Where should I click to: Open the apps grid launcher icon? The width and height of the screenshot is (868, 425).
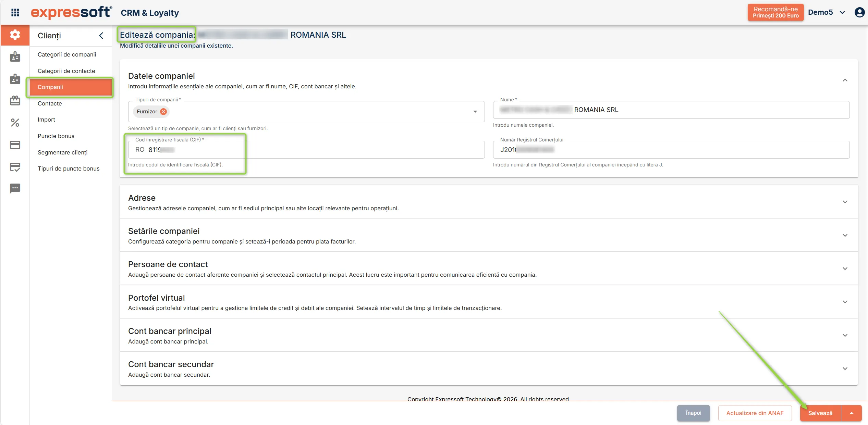coord(15,13)
